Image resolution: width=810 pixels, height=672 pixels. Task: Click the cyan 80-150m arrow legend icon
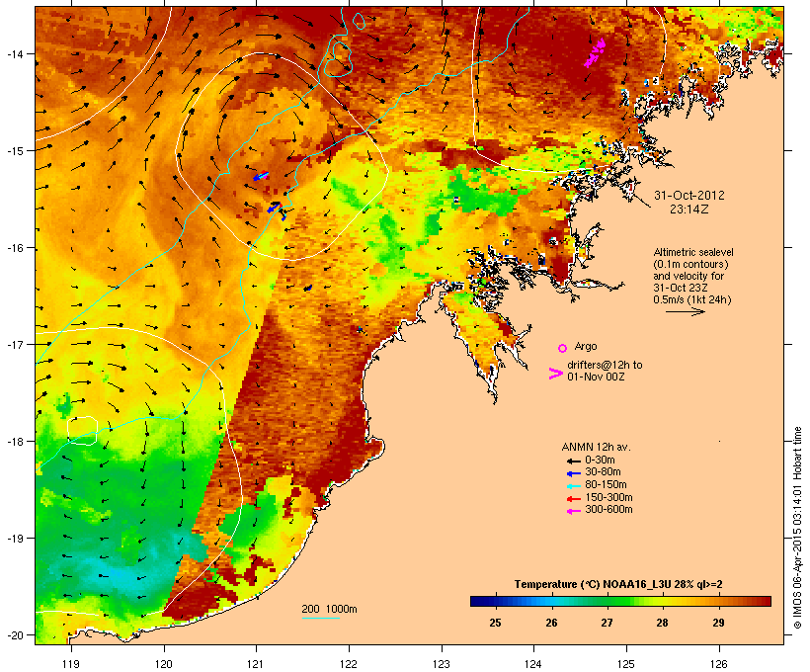573,486
